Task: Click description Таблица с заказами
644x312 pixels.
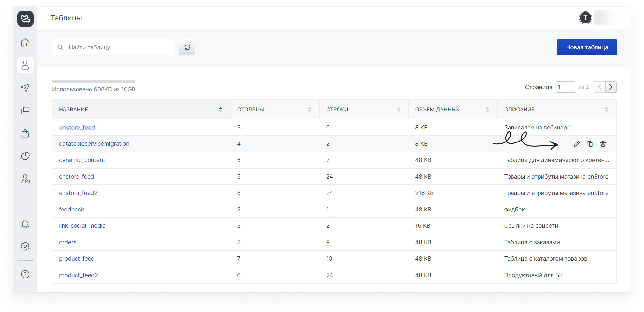Action: coord(532,242)
